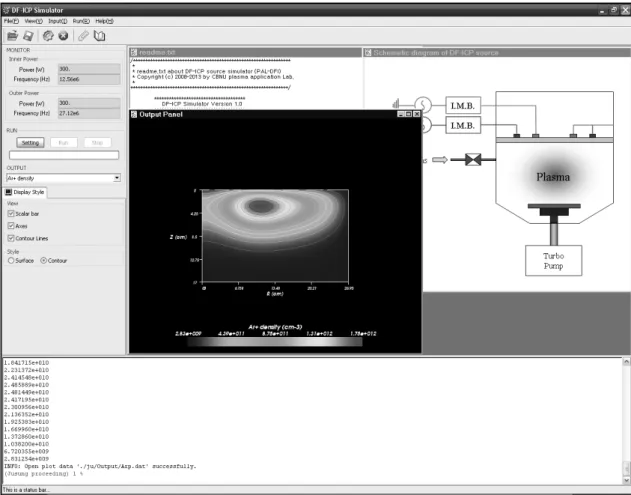The image size is (631, 495).
Task: Click the log console scroll down arrow
Action: coord(626,480)
